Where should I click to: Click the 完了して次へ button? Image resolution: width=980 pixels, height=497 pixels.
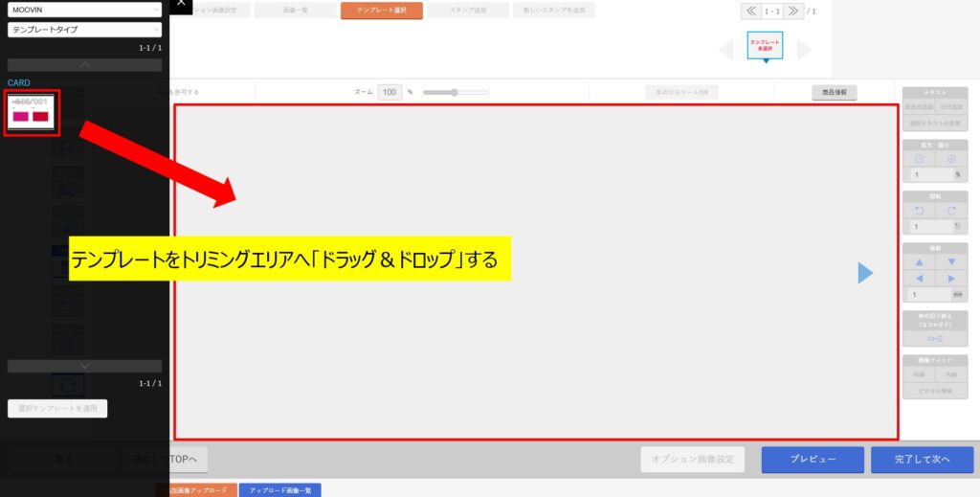click(x=922, y=460)
